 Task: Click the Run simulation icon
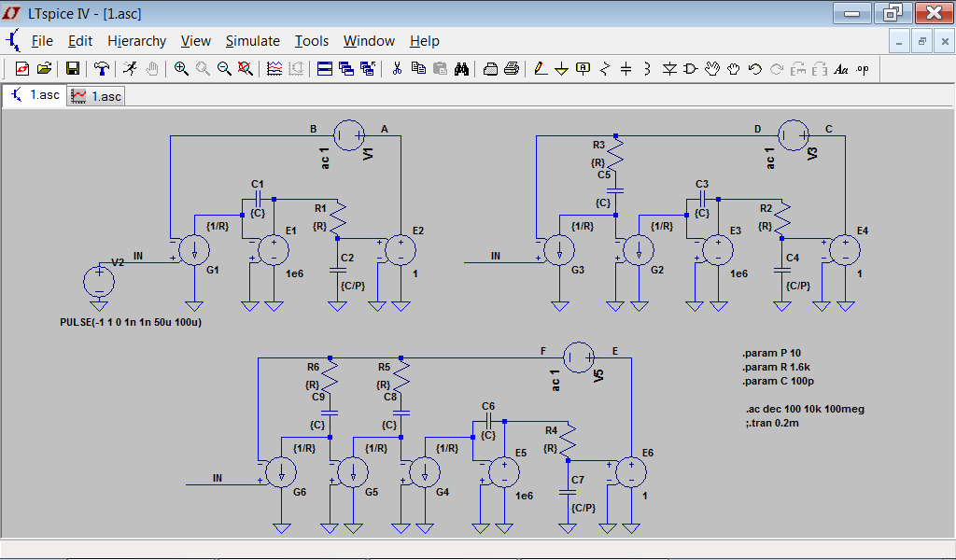coord(130,69)
